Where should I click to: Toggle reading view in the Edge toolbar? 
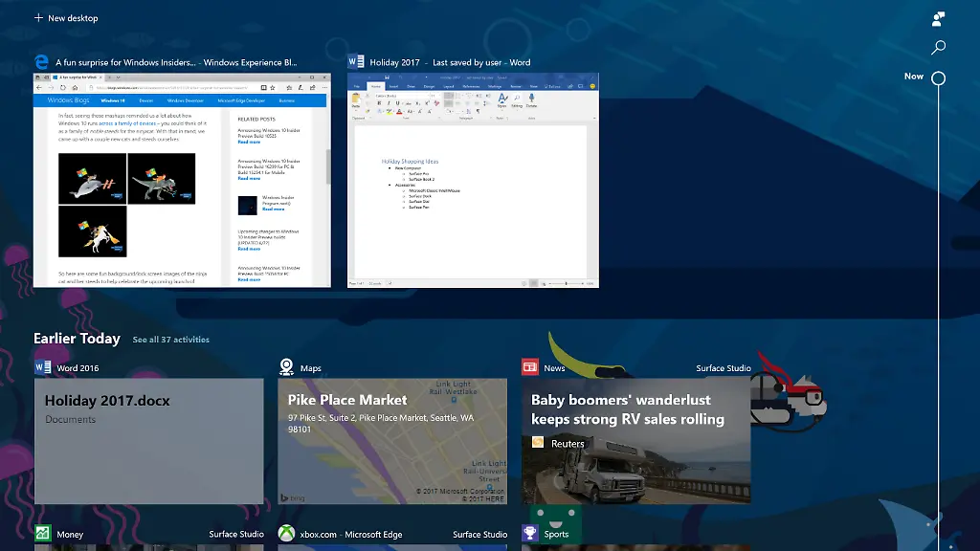(x=263, y=88)
